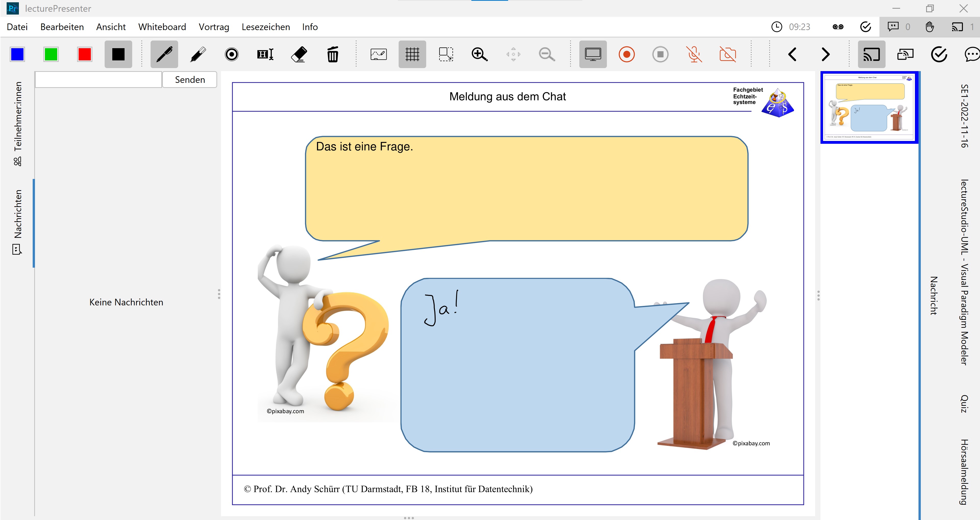980x520 pixels.
Task: Select the laser pointer tool
Action: click(231, 54)
